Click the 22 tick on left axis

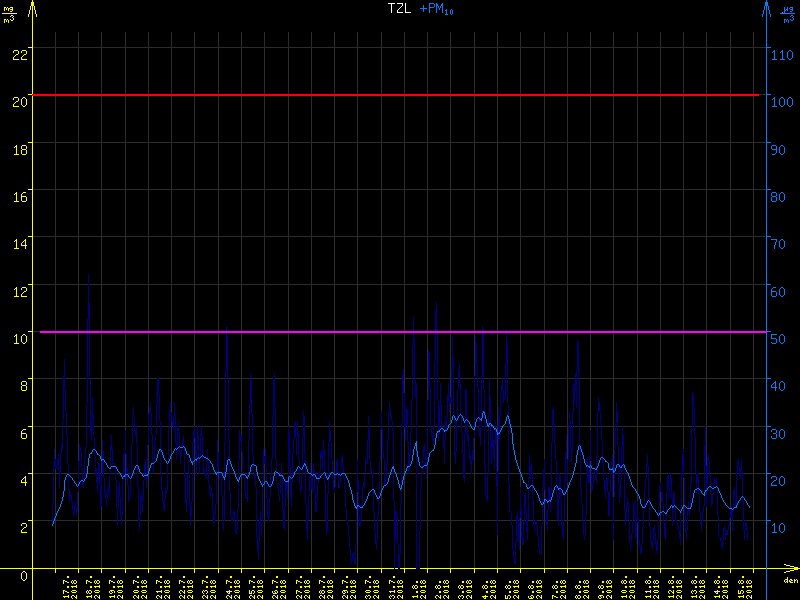pyautogui.click(x=18, y=54)
